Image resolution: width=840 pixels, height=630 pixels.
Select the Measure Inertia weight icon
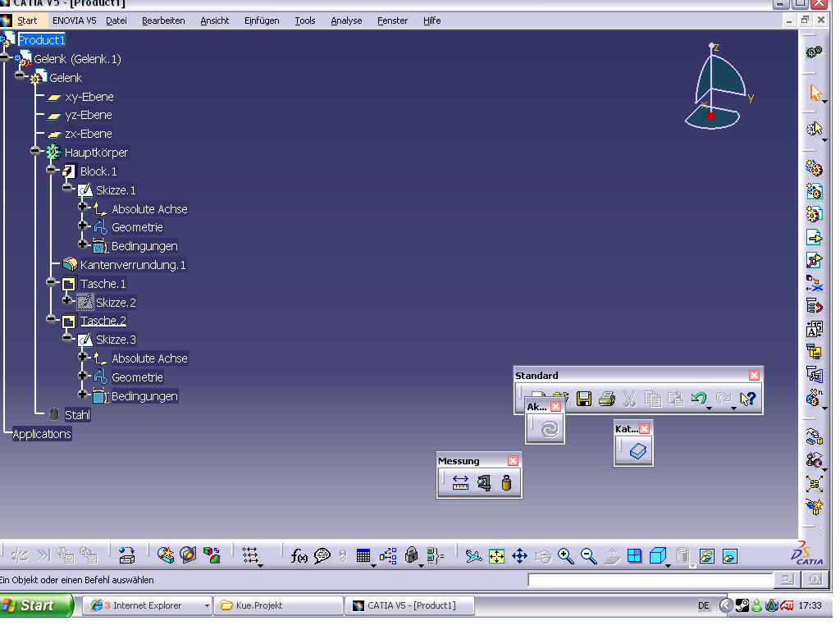pyautogui.click(x=506, y=482)
